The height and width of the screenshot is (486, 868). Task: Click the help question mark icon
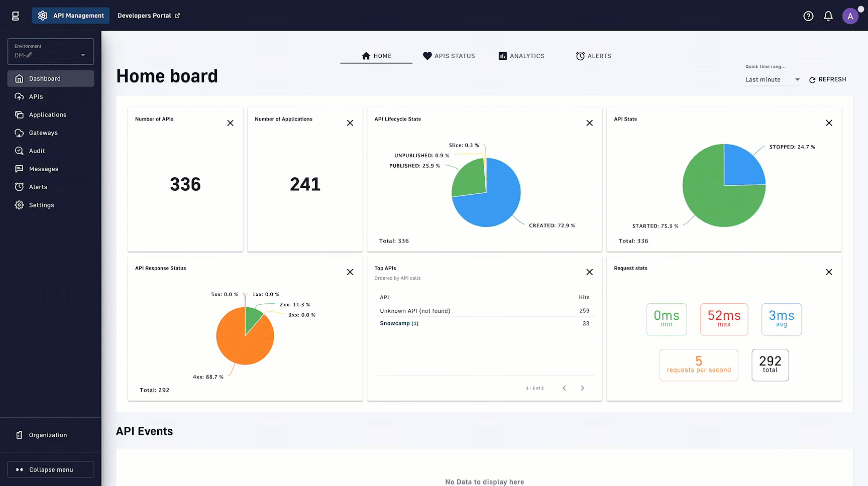pyautogui.click(x=808, y=16)
